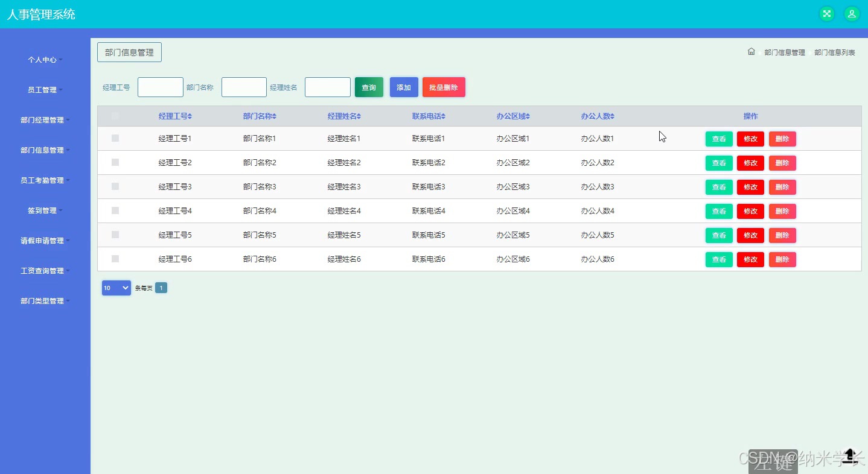Click the 人事管理系统 header title
Screen dimensions: 868x474
(x=41, y=14)
